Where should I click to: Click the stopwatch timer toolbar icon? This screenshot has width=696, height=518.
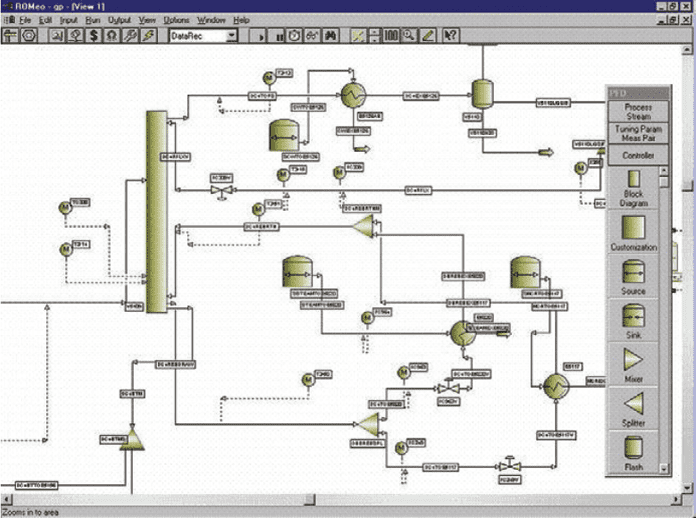[x=295, y=35]
